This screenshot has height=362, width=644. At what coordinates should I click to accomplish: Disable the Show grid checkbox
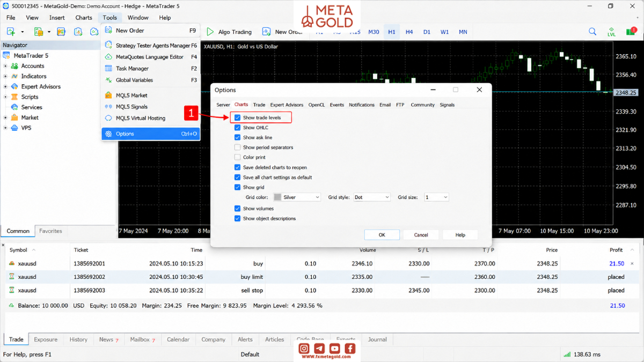click(x=238, y=187)
